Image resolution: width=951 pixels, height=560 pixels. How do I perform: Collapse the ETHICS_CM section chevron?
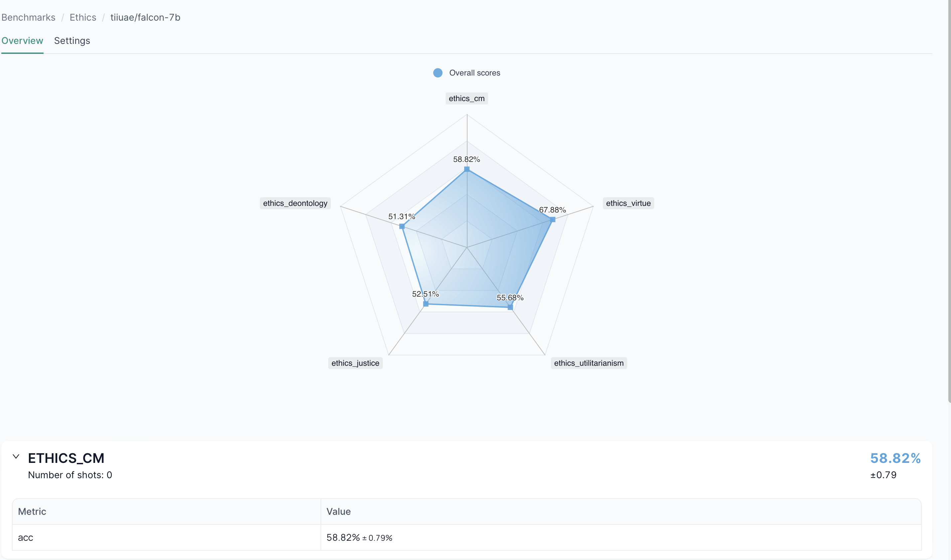tap(16, 457)
